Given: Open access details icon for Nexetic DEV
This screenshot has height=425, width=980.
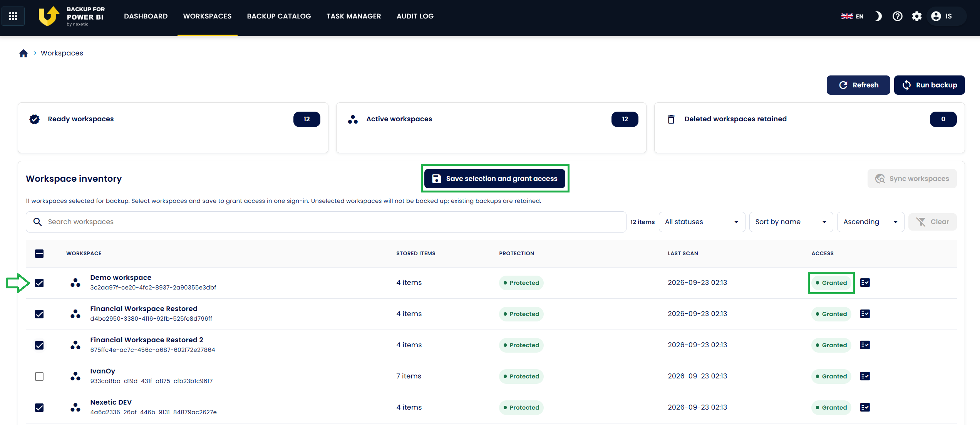Looking at the screenshot, I should (x=865, y=407).
